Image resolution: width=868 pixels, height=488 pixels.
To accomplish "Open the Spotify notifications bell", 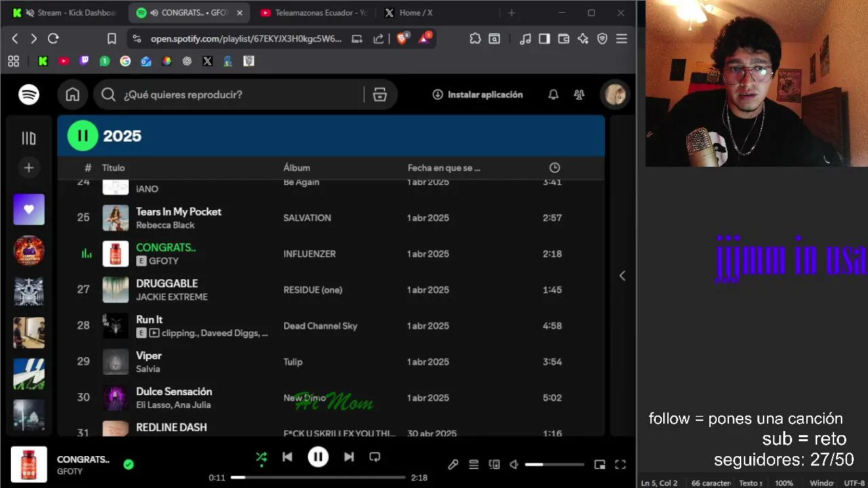I will coord(553,95).
